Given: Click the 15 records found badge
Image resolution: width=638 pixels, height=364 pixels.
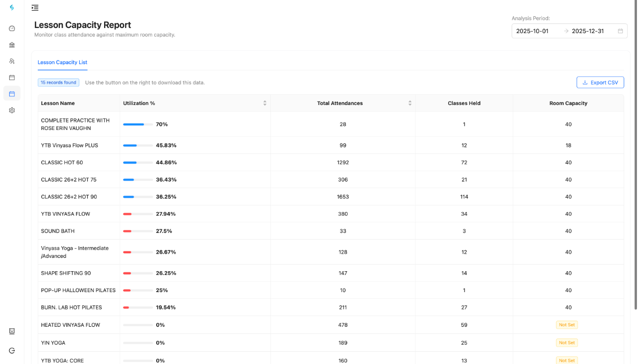Looking at the screenshot, I should [59, 83].
